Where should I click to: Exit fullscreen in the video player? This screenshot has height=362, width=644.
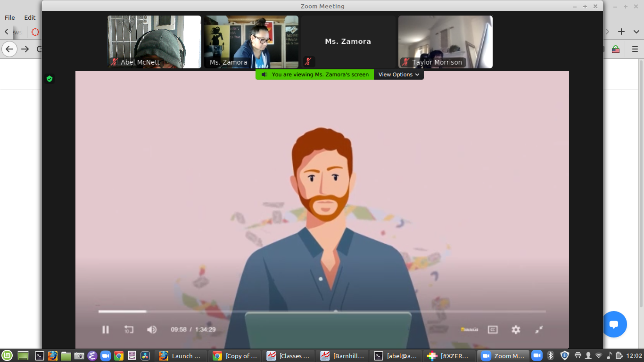(539, 329)
